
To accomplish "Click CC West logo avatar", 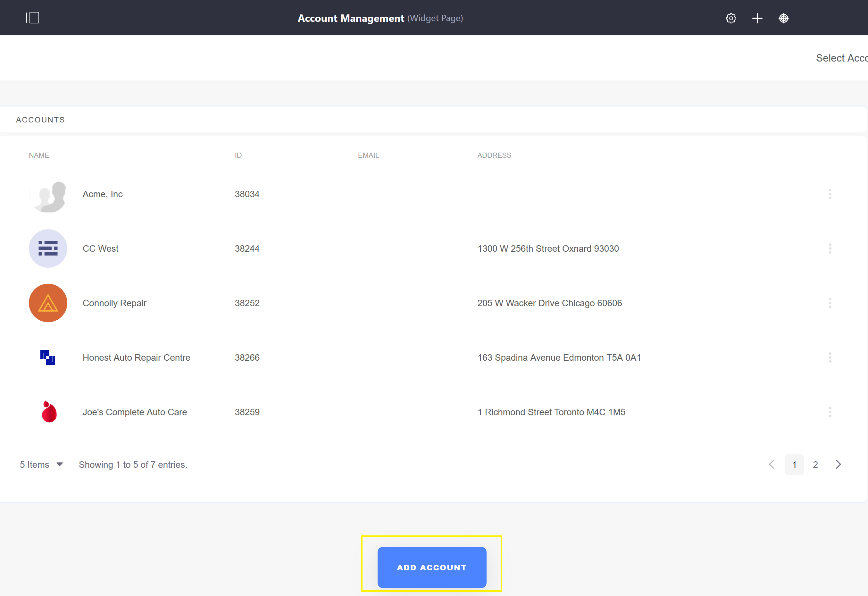I will (x=48, y=248).
